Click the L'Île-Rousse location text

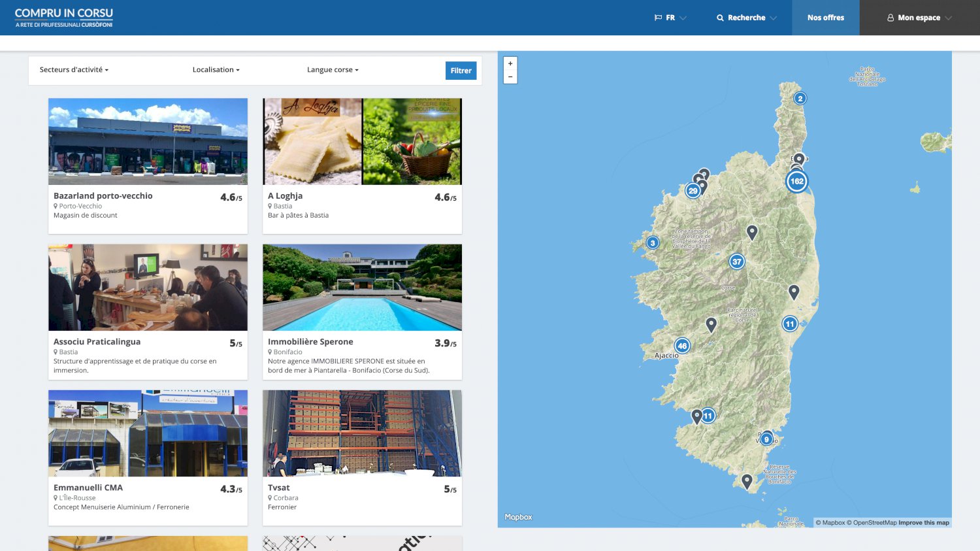point(77,497)
